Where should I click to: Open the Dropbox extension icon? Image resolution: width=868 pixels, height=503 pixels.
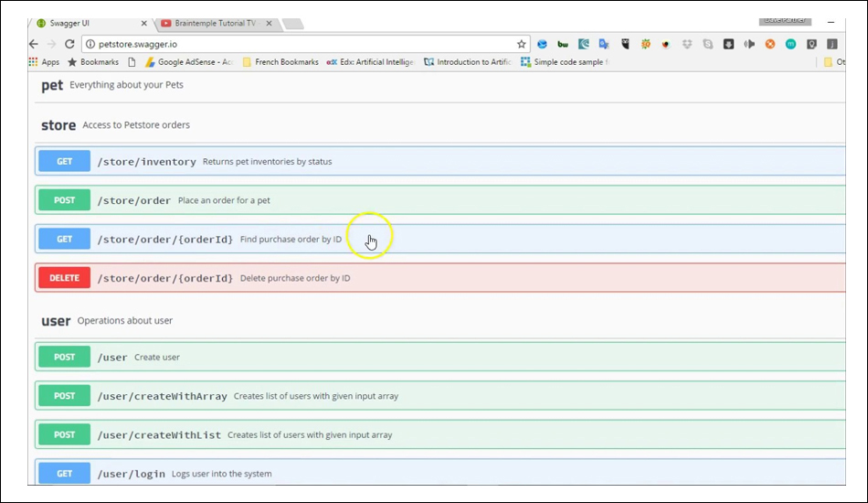pos(687,44)
